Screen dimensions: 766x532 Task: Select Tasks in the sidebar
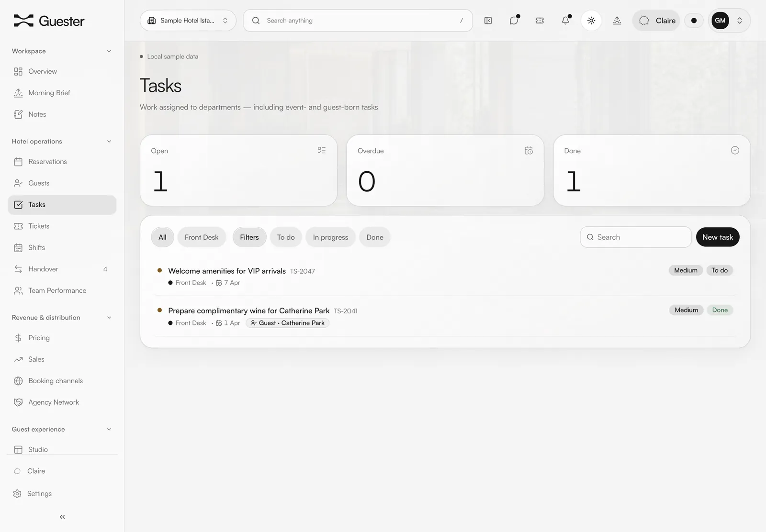tap(62, 205)
